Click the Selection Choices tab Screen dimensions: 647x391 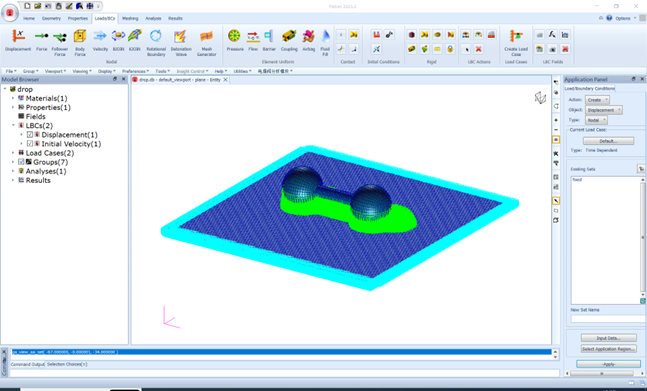tap(66, 364)
